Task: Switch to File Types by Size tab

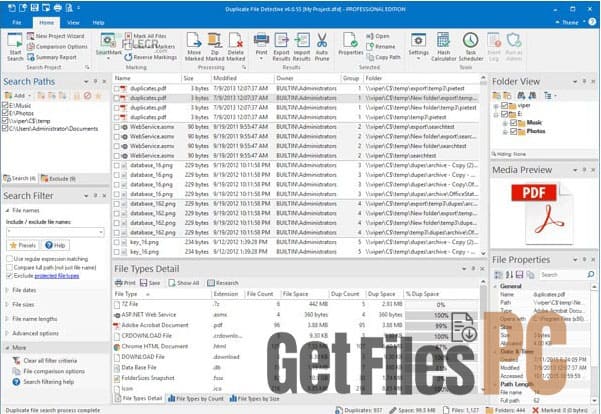Action: [x=255, y=399]
